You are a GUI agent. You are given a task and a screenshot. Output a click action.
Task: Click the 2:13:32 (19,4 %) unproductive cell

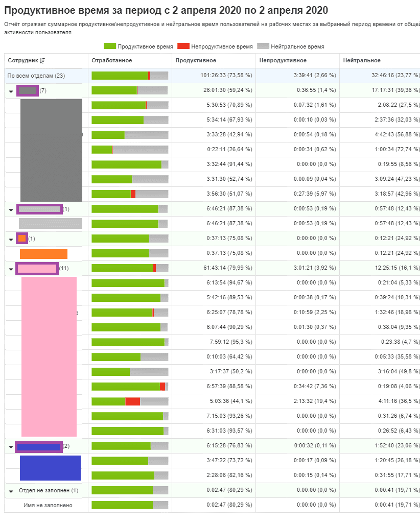click(314, 401)
